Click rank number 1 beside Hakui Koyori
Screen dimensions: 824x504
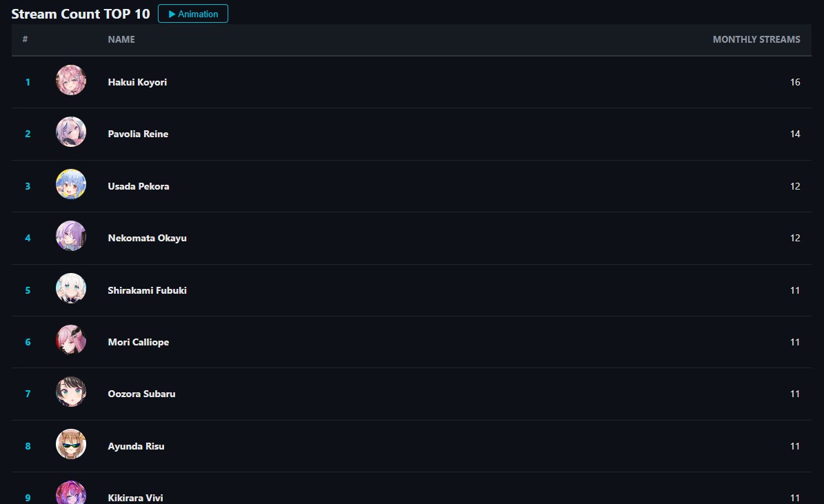click(x=28, y=83)
